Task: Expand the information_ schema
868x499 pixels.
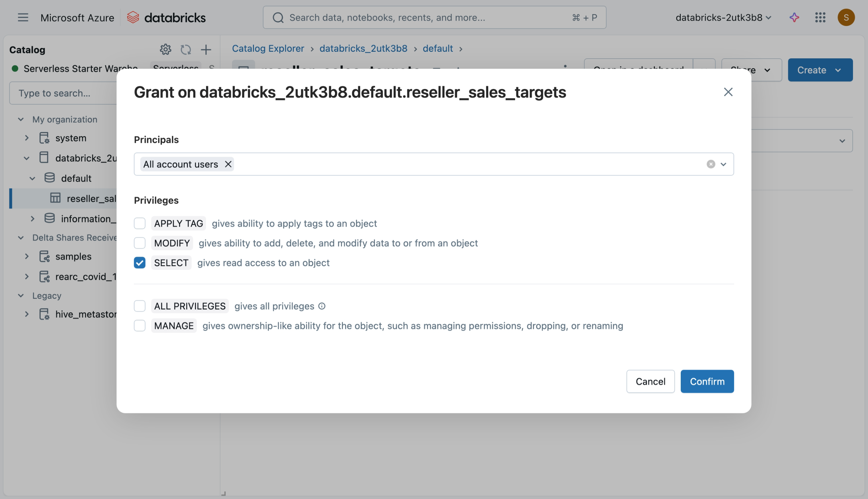Action: (x=33, y=218)
